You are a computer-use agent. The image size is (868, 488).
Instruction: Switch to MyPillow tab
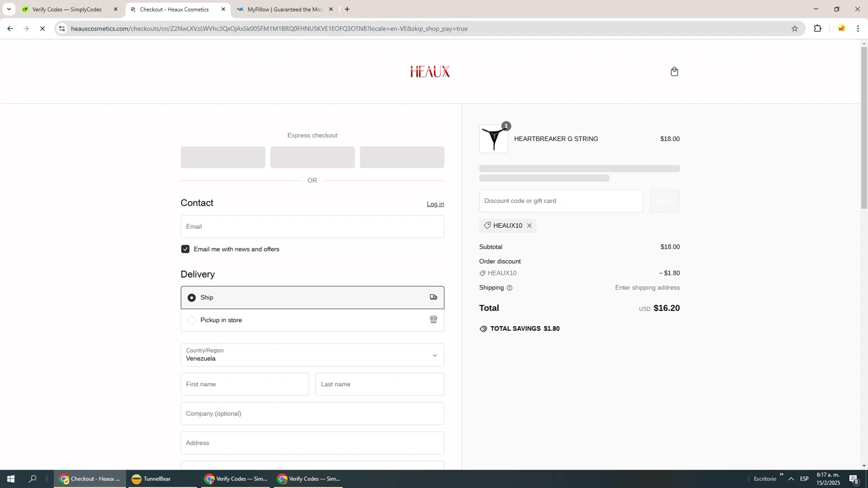[284, 9]
